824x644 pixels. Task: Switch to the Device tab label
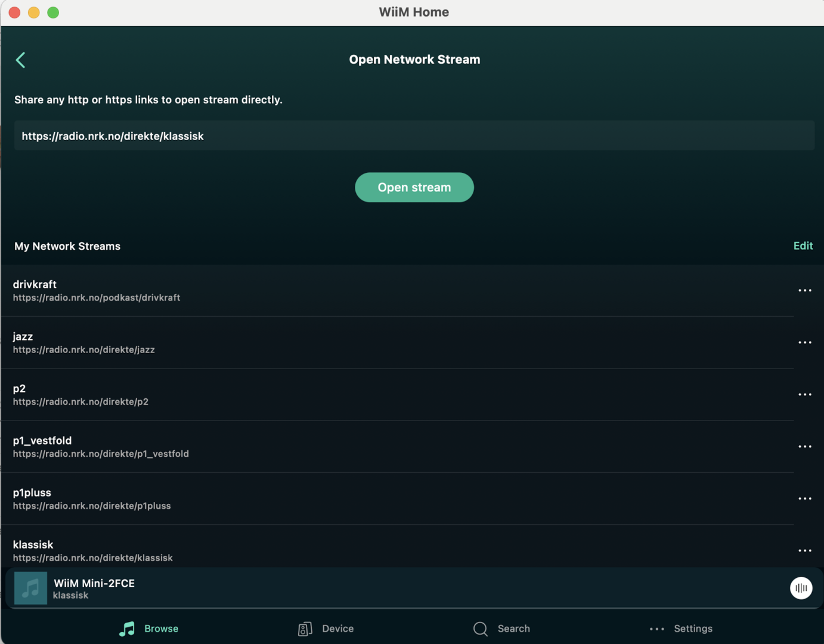pos(337,628)
